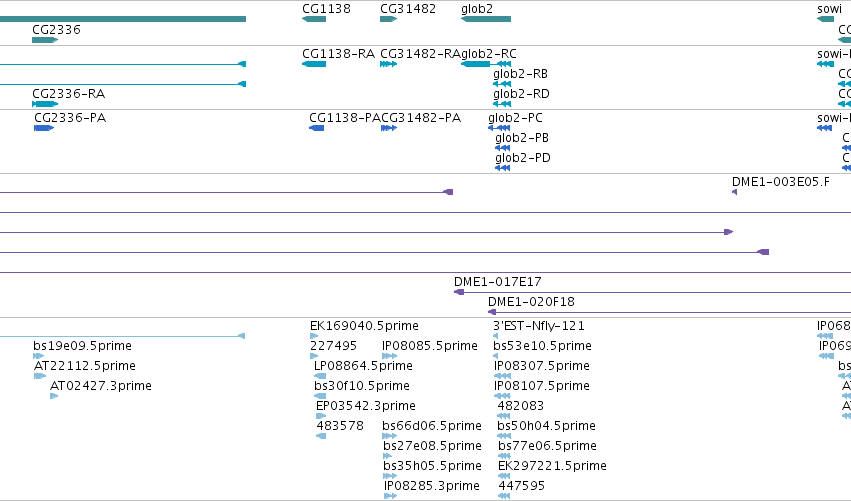Select the 227495 EST label
Viewport: 851px width, 501px height.
[x=333, y=346]
